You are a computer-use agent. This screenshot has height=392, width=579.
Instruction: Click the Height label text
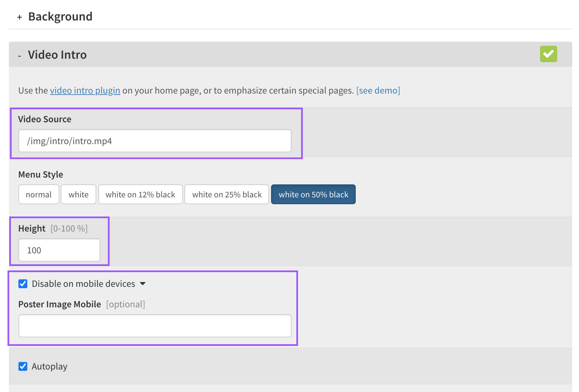coord(32,228)
